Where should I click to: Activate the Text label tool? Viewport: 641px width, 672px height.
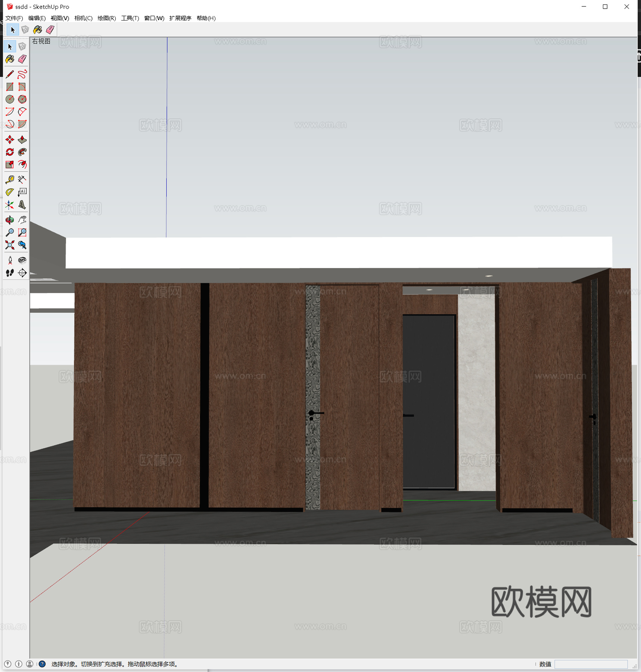pos(22,192)
